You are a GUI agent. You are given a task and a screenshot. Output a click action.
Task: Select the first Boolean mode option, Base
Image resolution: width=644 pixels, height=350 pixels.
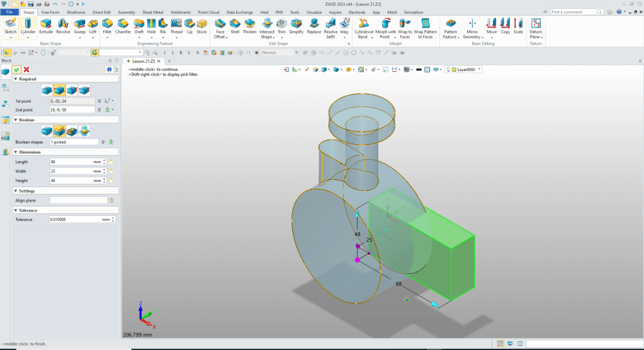(x=47, y=131)
